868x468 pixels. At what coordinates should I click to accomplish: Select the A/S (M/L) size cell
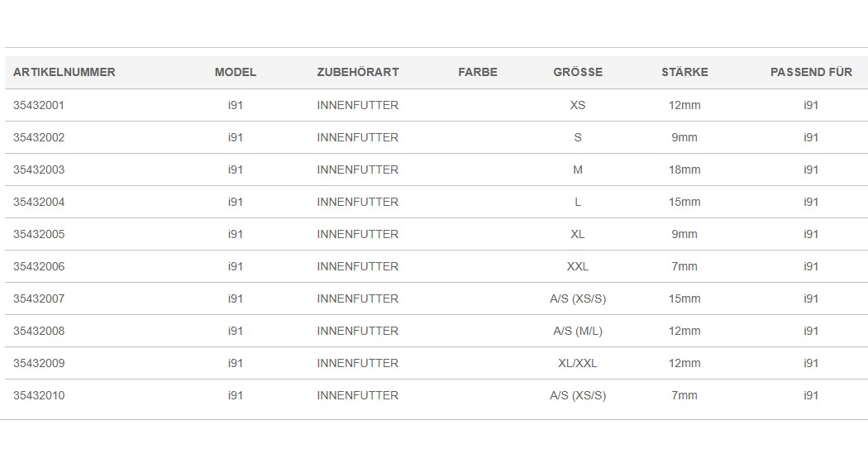tap(577, 331)
